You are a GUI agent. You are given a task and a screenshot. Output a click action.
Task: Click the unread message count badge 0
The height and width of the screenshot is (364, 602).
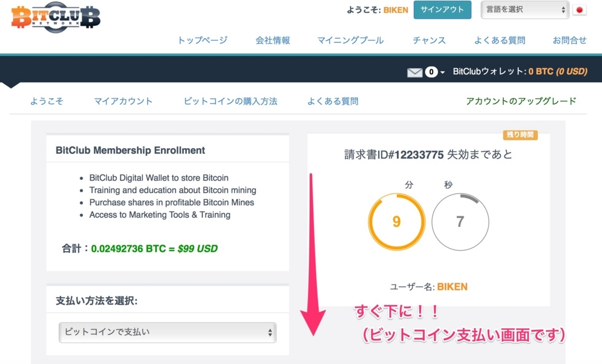pyautogui.click(x=431, y=72)
